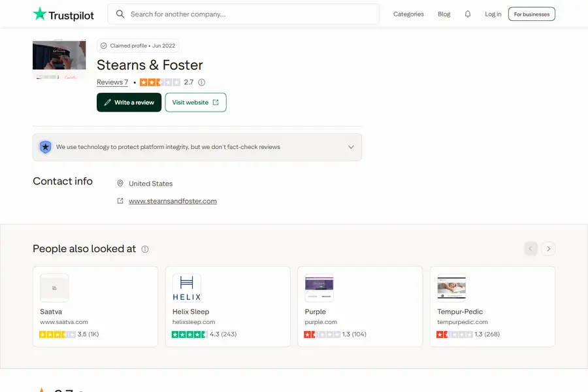Click the text purple.com
The height and width of the screenshot is (392, 588).
(x=321, y=322)
